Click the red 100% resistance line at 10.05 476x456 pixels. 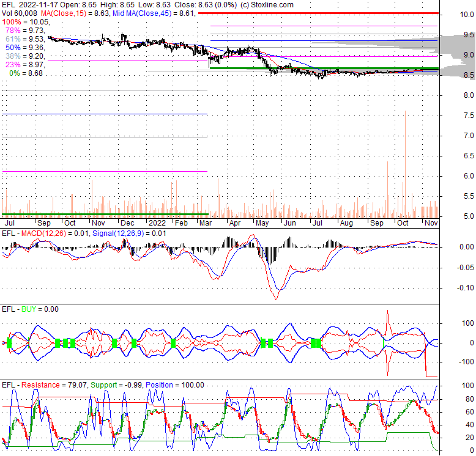tap(318, 13)
